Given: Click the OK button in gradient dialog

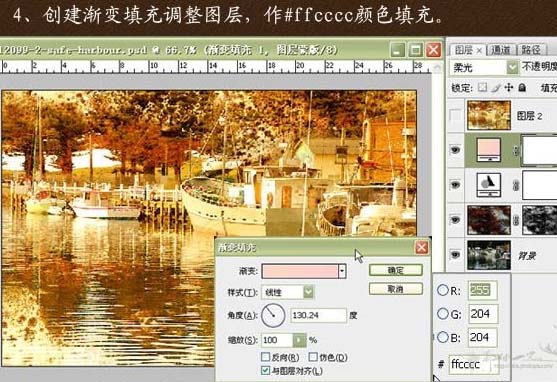Looking at the screenshot, I should (396, 270).
